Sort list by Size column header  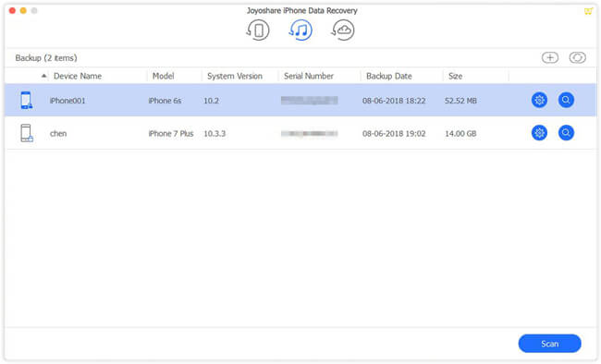click(x=455, y=76)
